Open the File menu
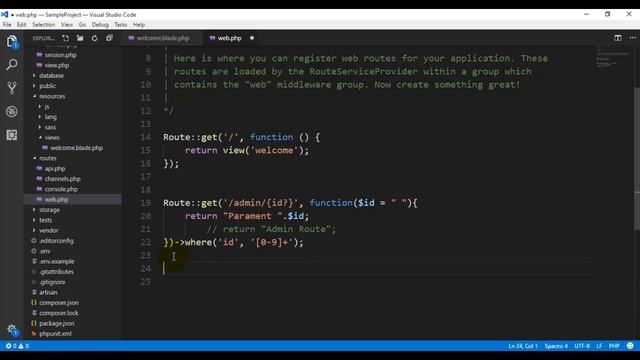 pos(7,24)
